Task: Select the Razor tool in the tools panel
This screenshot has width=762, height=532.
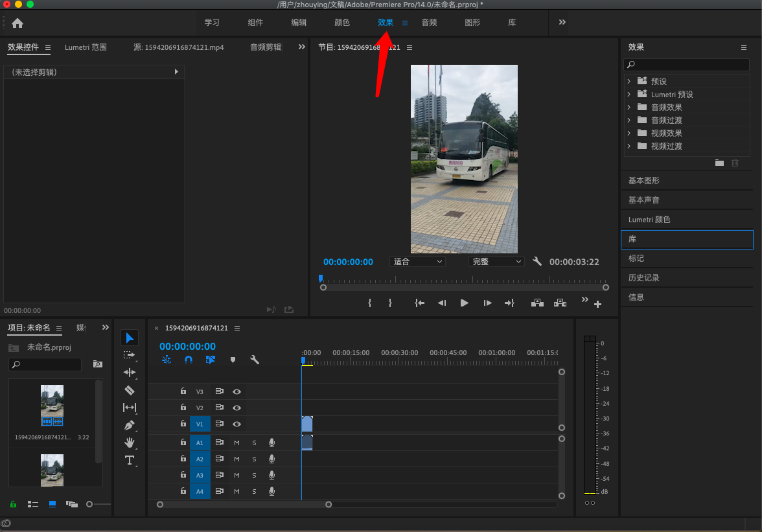Action: tap(130, 390)
